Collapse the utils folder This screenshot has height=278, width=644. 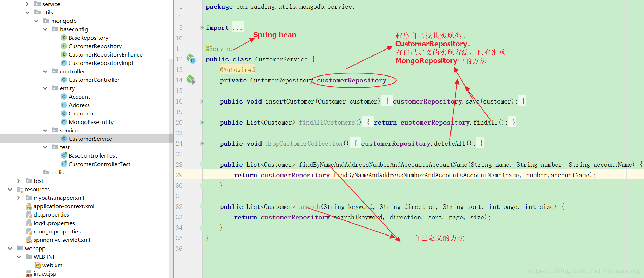click(27, 12)
